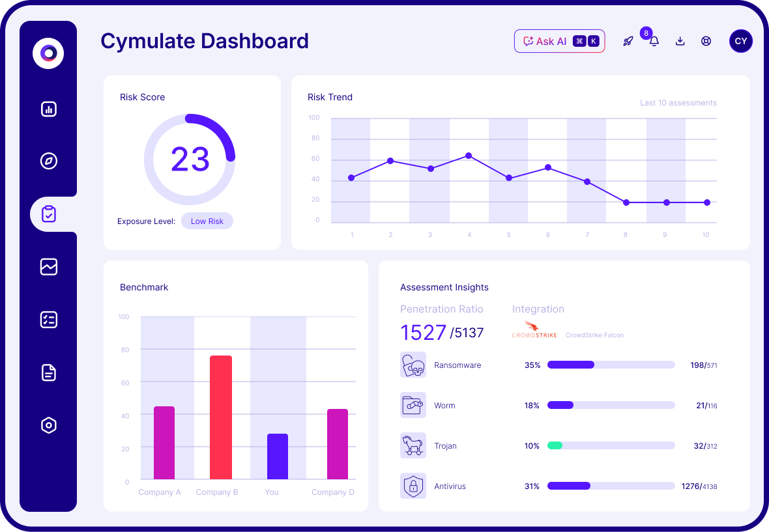
Task: Click the Ransomware progress bar
Action: 611,365
